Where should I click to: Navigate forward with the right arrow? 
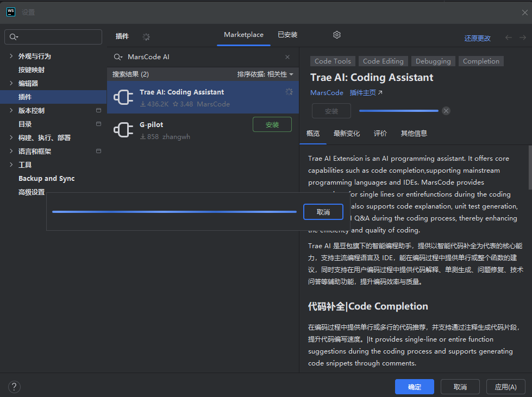[x=523, y=37]
